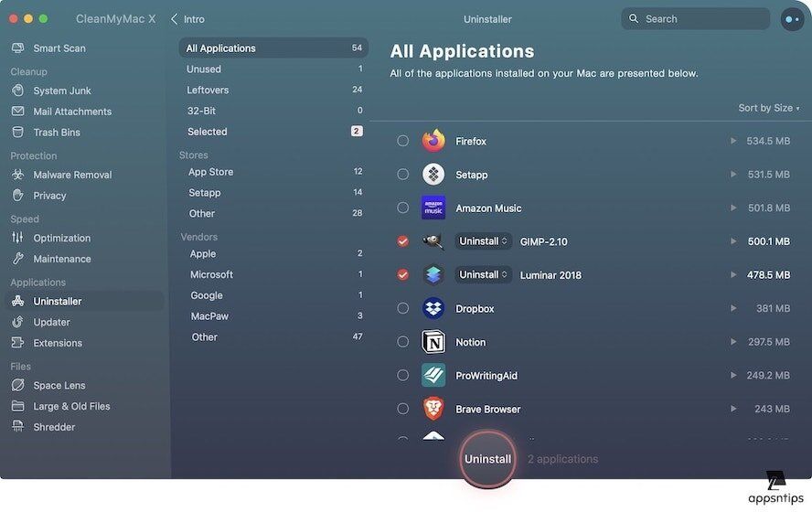The width and height of the screenshot is (812, 512).
Task: Click the Malware Removal biohazard icon
Action: (x=17, y=175)
